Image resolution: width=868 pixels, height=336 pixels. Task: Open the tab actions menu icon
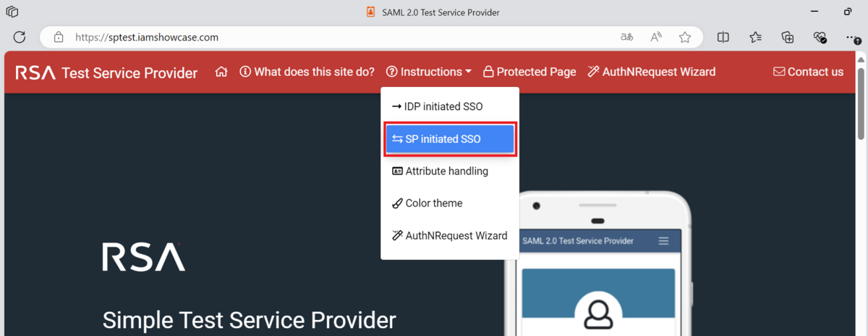(12, 12)
